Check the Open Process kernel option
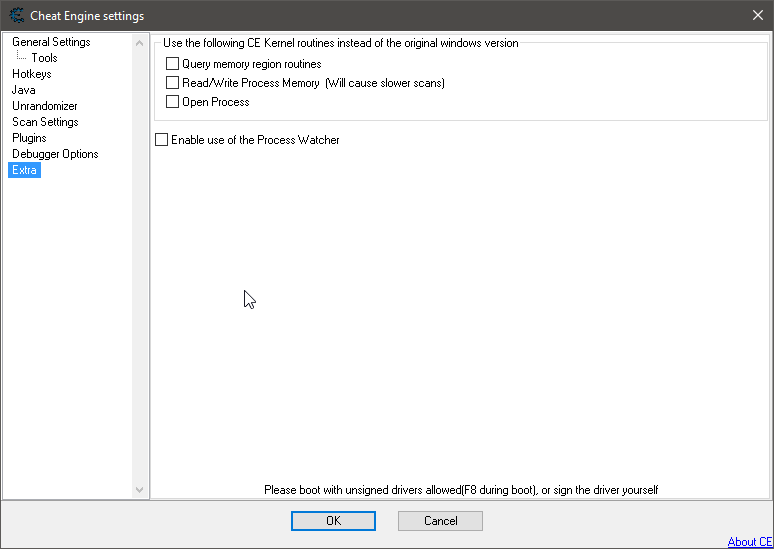This screenshot has width=774, height=549. tap(173, 102)
